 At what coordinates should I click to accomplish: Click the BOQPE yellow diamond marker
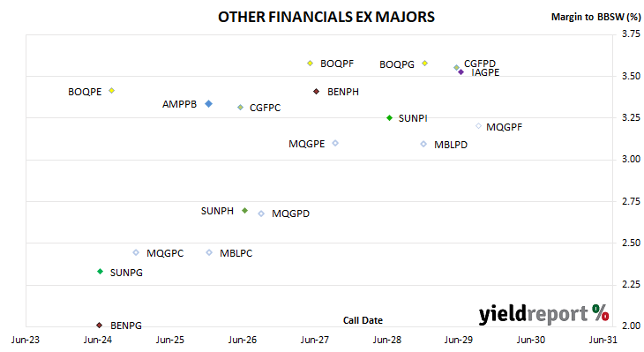pyautogui.click(x=112, y=90)
